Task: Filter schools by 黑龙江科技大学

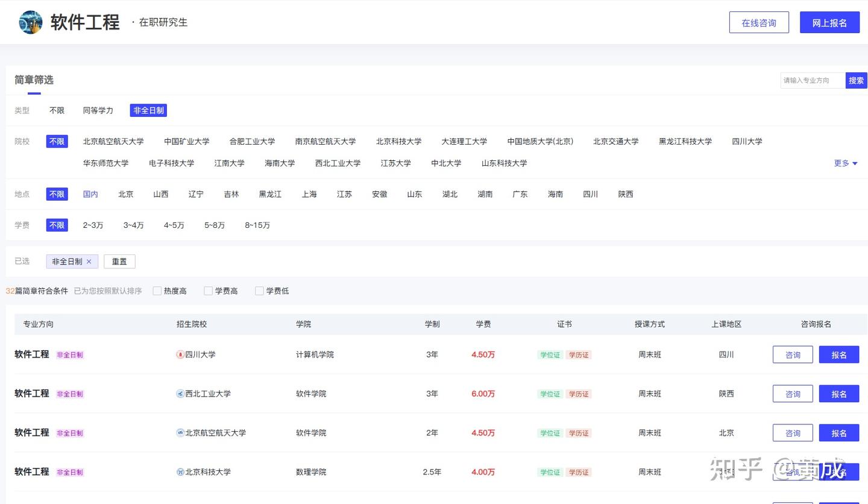Action: 685,142
